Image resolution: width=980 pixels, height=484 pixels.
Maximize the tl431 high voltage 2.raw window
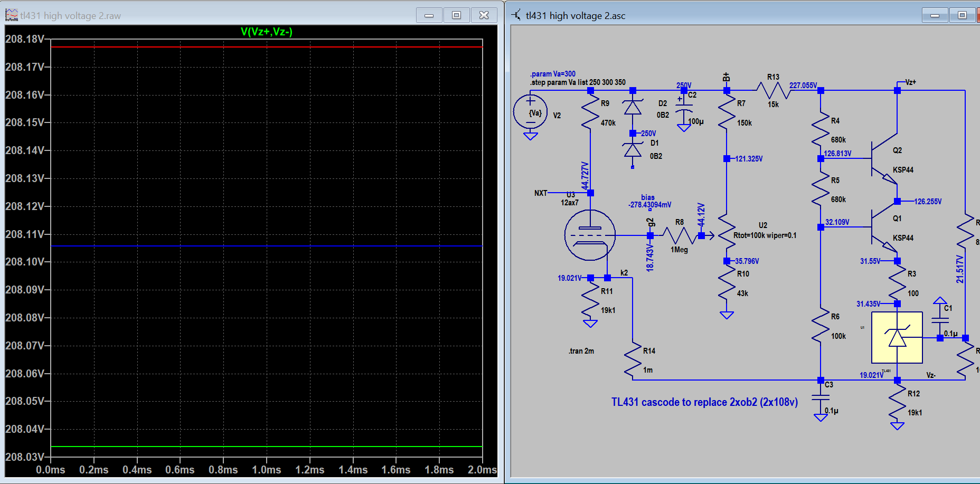pos(457,15)
